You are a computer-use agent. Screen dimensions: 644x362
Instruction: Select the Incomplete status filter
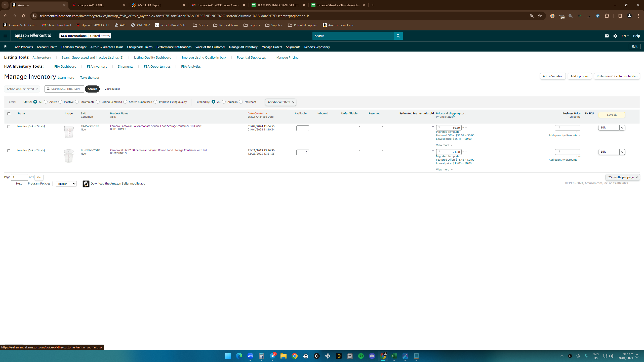point(77,102)
